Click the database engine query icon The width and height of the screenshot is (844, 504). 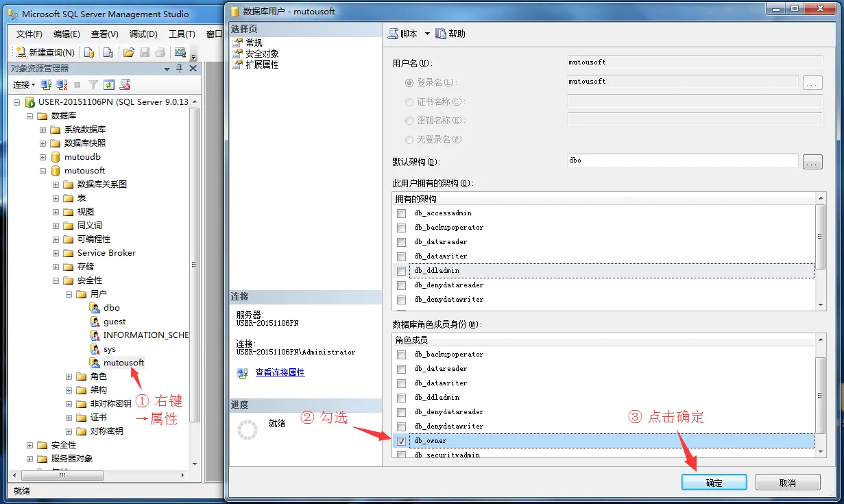(89, 52)
